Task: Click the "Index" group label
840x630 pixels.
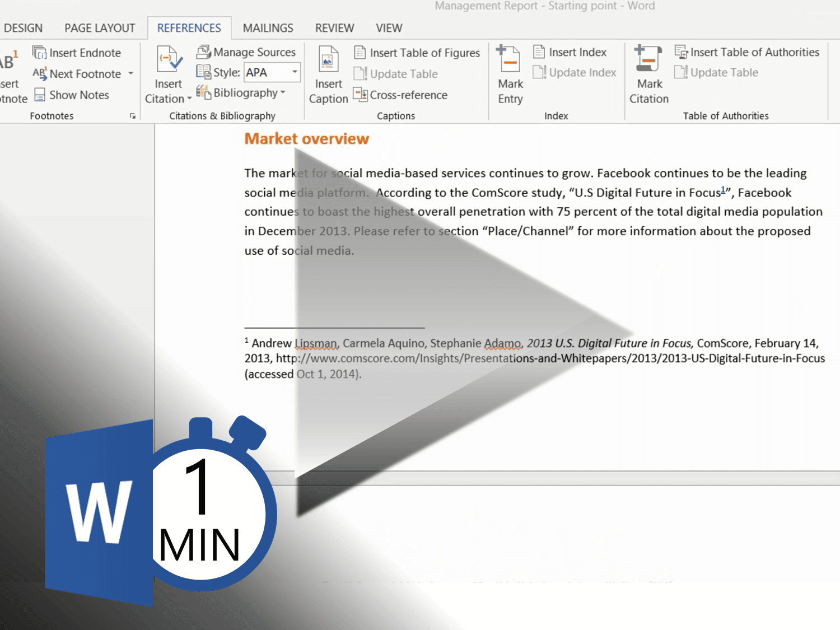Action: pos(556,116)
